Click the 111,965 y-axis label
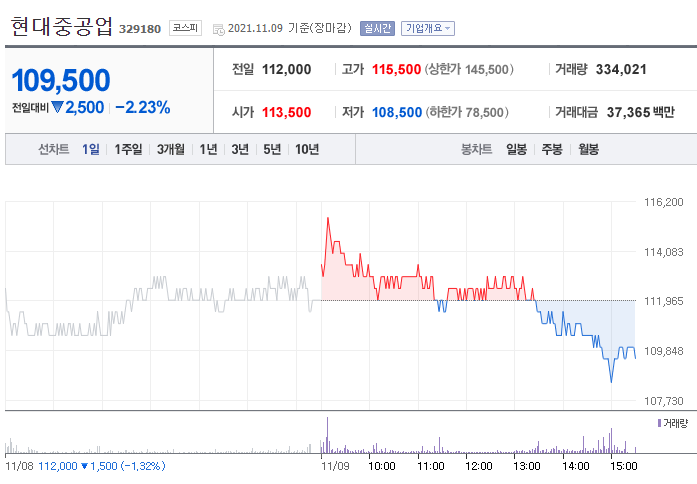Viewport: 697px width, 484px height. (x=664, y=301)
